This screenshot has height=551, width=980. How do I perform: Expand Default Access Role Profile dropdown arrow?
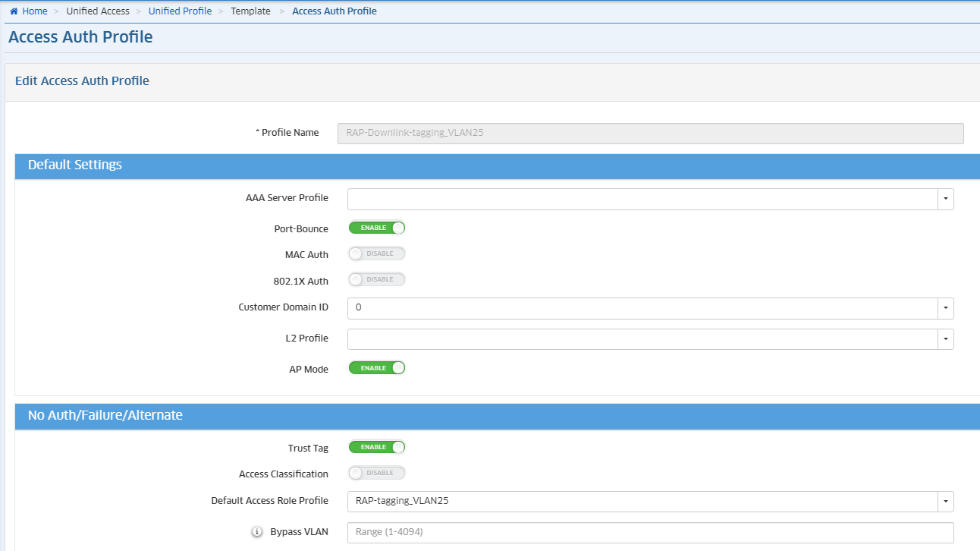pos(945,502)
